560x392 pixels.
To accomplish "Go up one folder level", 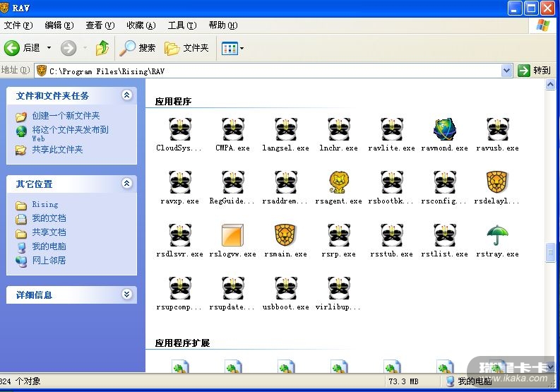I will [102, 48].
